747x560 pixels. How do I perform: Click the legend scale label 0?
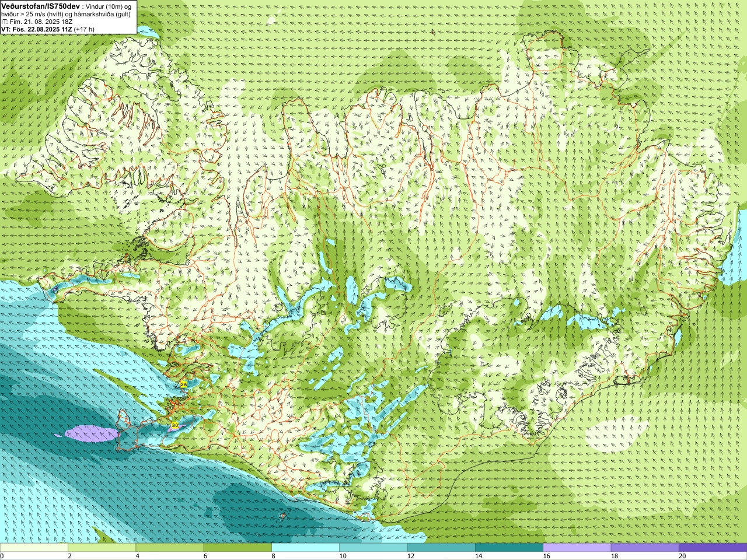point(2,556)
